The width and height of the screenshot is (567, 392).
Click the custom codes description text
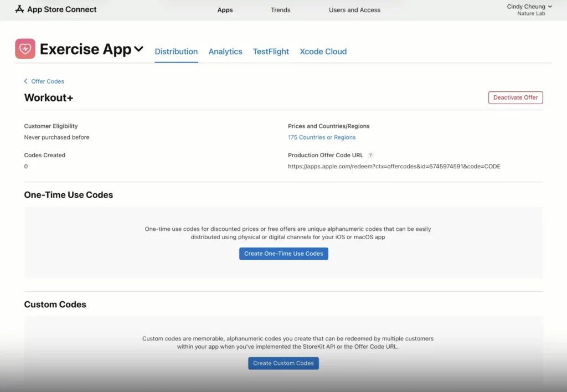tap(288, 343)
